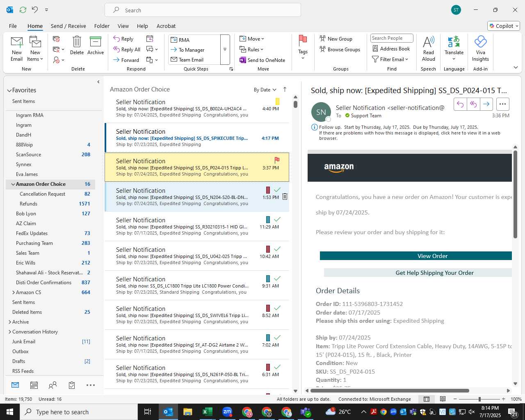
Task: Archive the selected message
Action: click(x=96, y=45)
